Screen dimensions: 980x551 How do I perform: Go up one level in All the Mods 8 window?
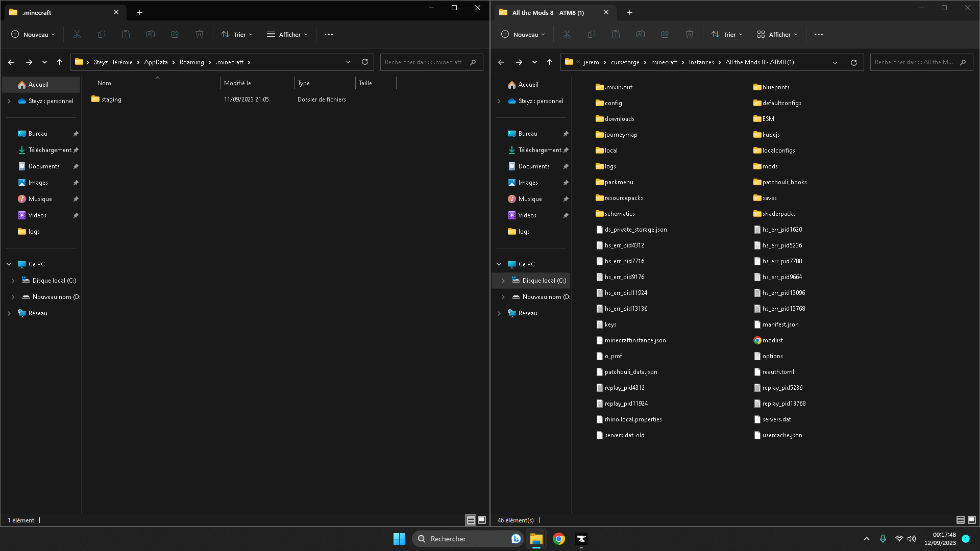coord(550,62)
